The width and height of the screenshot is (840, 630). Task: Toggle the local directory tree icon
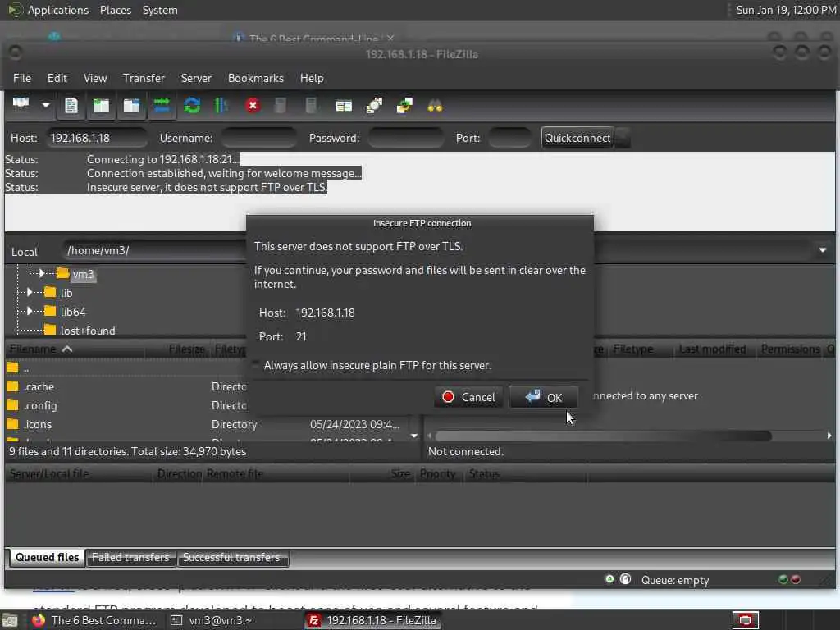click(x=101, y=106)
